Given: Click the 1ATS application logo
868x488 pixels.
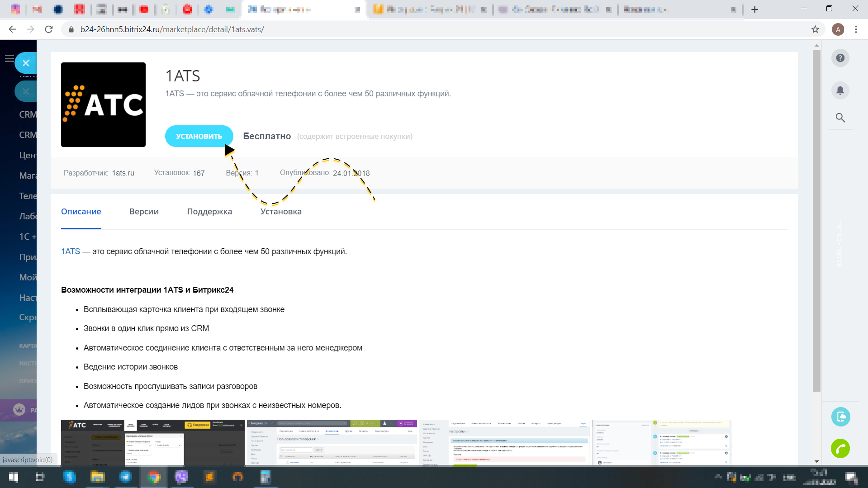Looking at the screenshot, I should pyautogui.click(x=103, y=104).
